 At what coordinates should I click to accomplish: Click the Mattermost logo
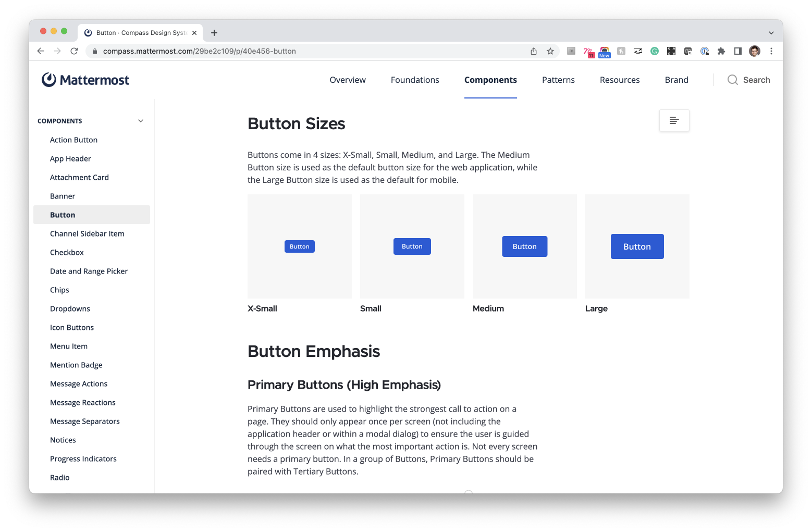85,80
